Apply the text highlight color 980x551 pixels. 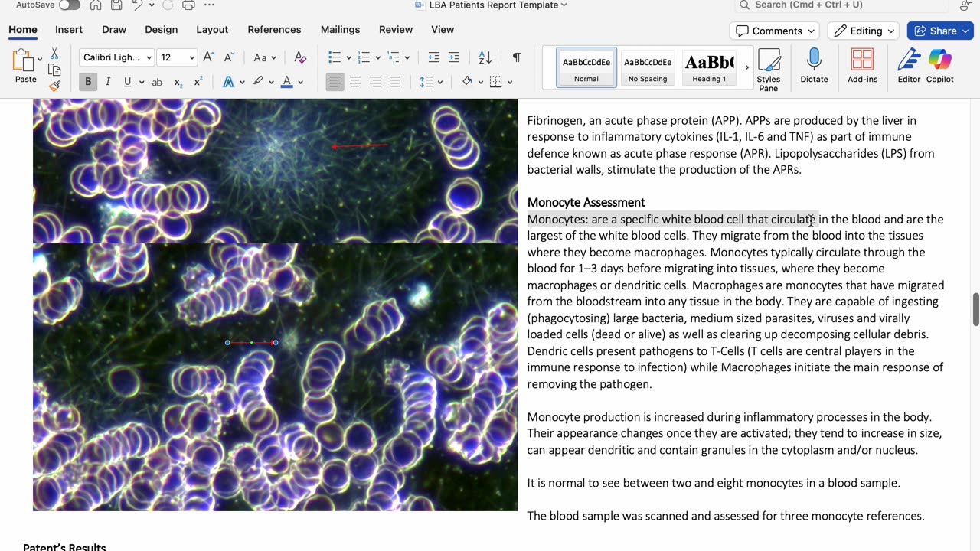(x=258, y=82)
